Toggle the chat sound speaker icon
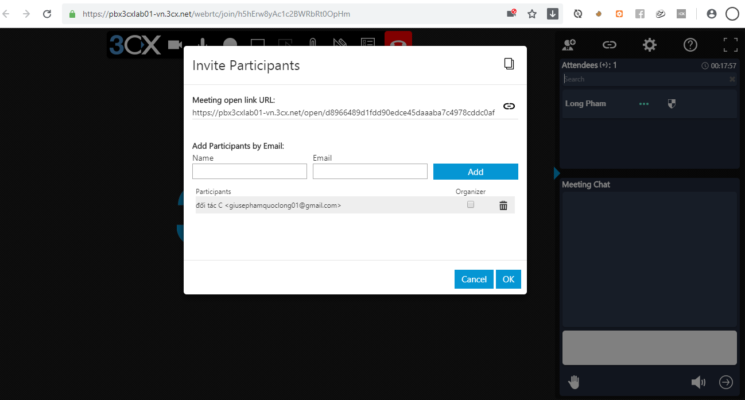Viewport: 745px width, 400px height. (x=698, y=381)
